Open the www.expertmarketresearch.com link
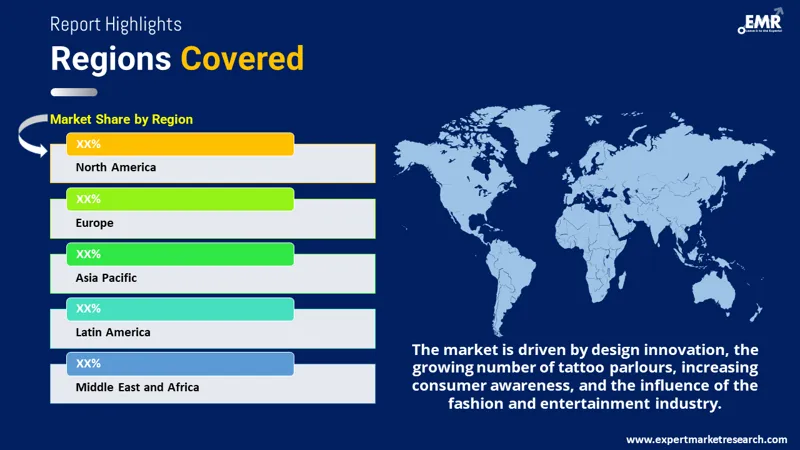Screen dimensions: 800x450 (706, 439)
